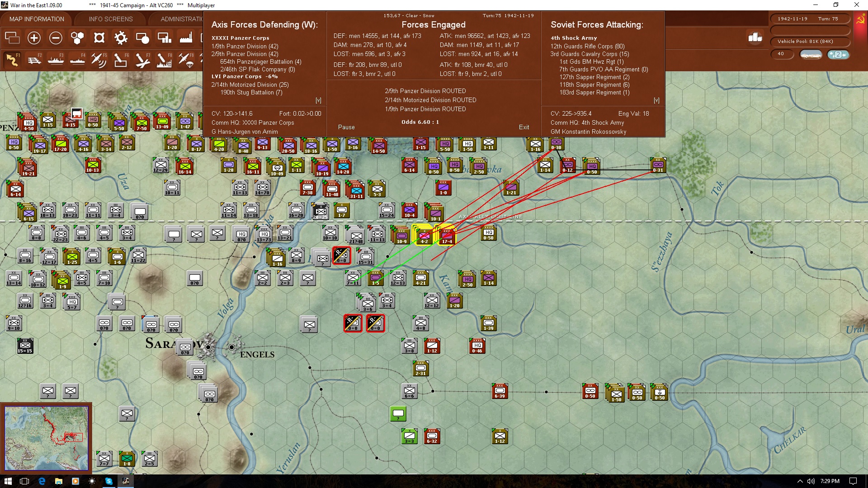Select the F7 bomb airfield mode
The height and width of the screenshot is (488, 868).
[x=142, y=60]
